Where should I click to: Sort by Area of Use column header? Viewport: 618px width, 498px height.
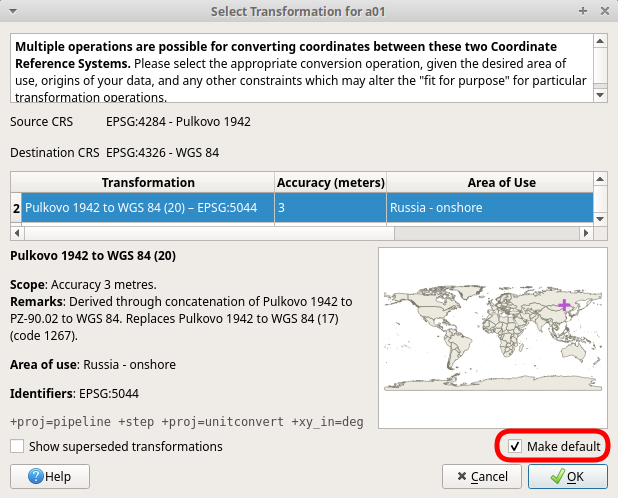click(487, 182)
